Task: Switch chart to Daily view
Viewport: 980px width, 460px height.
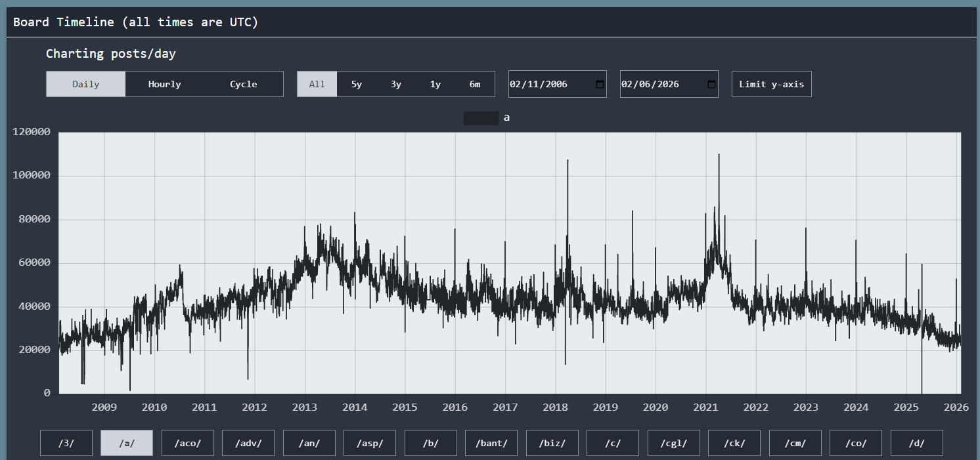Action: [86, 84]
